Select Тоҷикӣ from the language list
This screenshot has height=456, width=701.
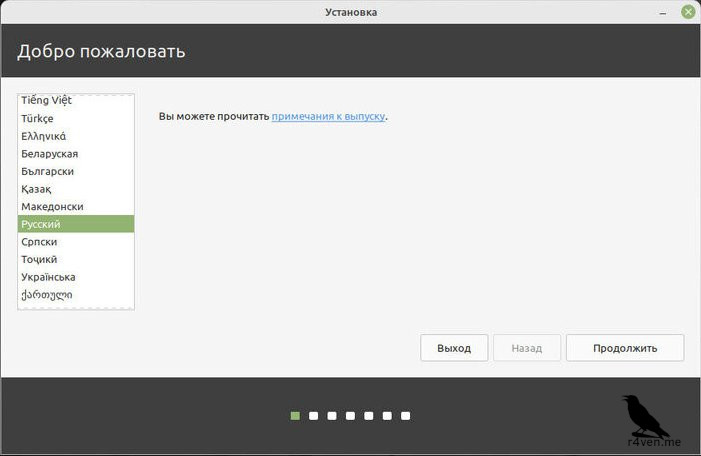[40, 259]
